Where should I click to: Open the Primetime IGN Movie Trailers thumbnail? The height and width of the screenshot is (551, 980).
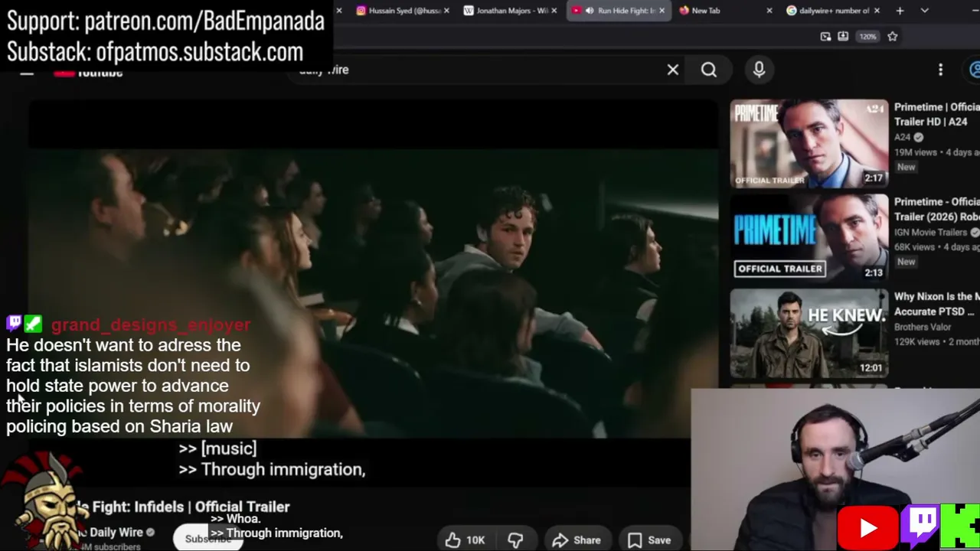coord(809,239)
